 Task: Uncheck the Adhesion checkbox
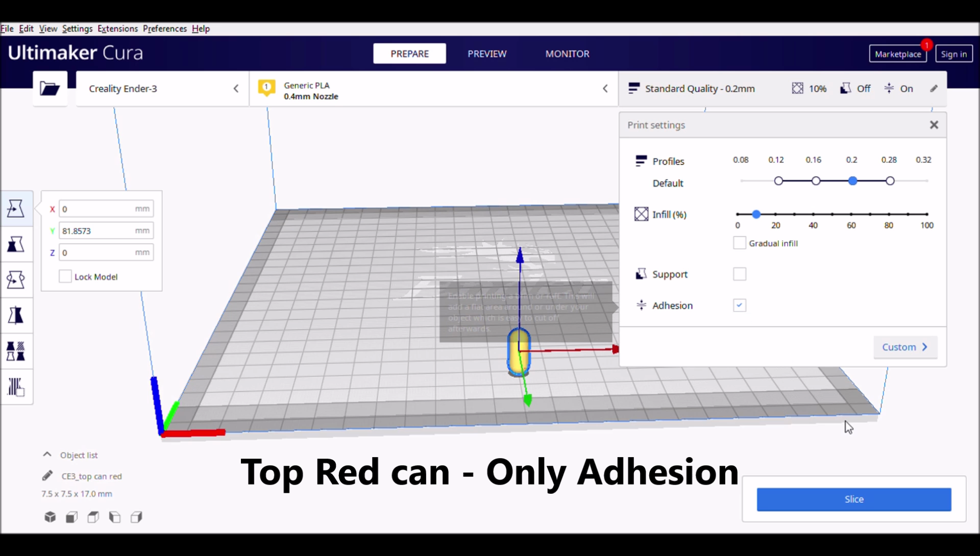pyautogui.click(x=739, y=306)
